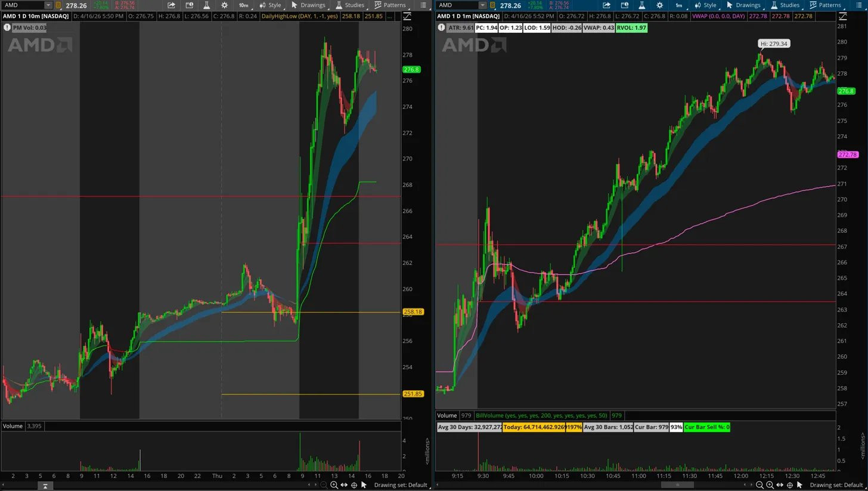
Task: Click the Volume label in left lower panel
Action: coord(13,426)
